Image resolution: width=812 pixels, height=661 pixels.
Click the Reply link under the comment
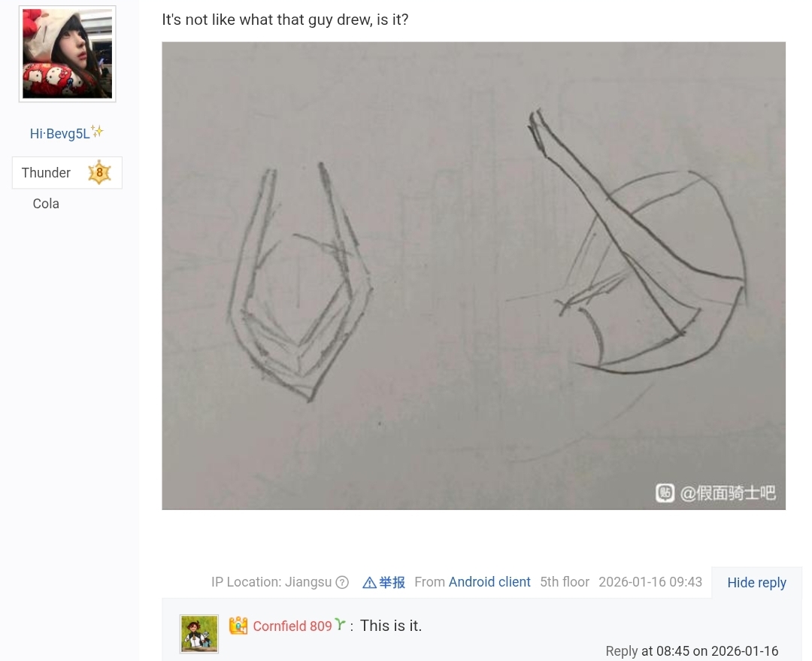point(622,651)
